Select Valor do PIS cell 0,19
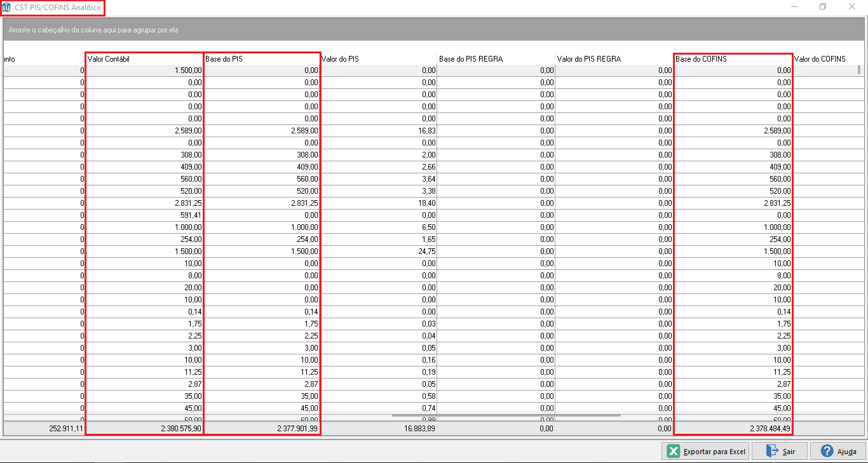This screenshot has width=868, height=463. pos(379,372)
